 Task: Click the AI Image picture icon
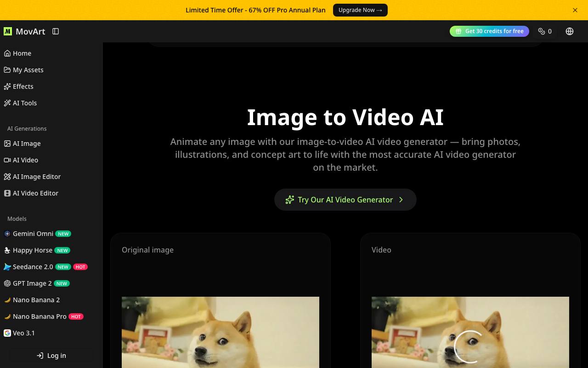(7, 144)
